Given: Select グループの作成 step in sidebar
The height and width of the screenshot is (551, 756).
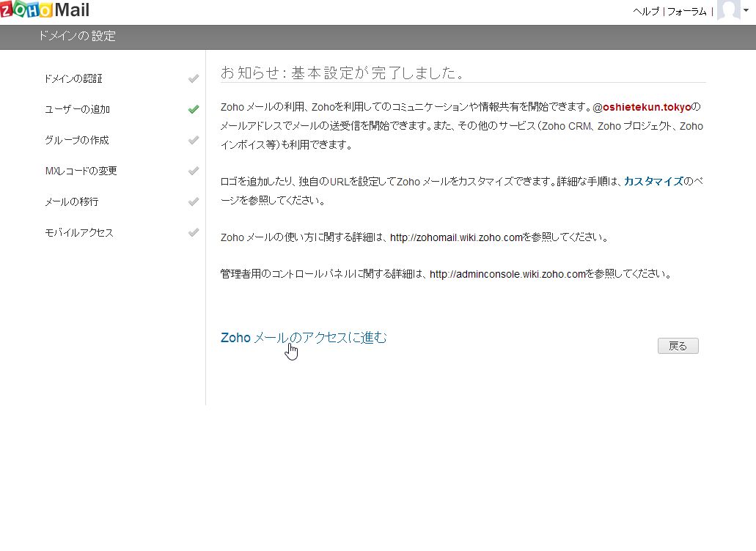Looking at the screenshot, I should point(77,140).
